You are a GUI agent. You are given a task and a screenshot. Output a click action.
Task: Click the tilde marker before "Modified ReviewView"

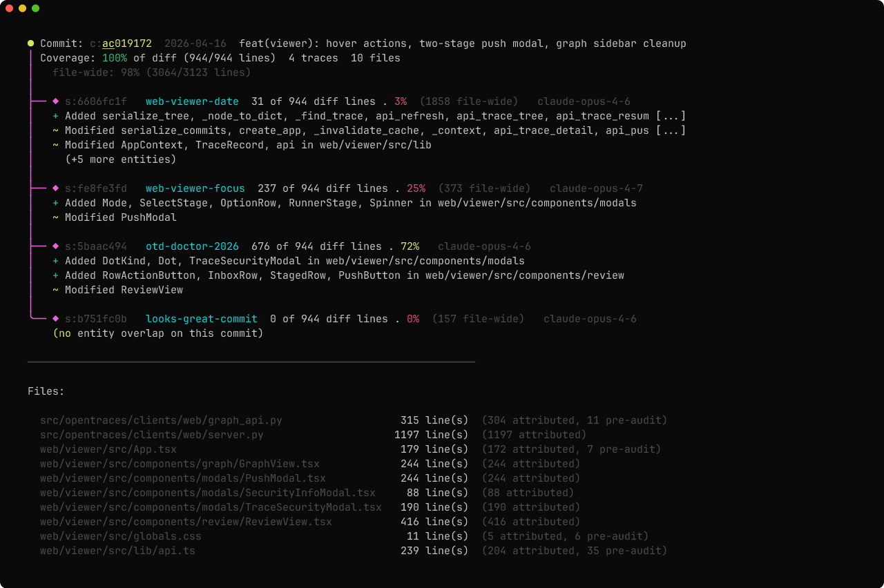pos(54,289)
